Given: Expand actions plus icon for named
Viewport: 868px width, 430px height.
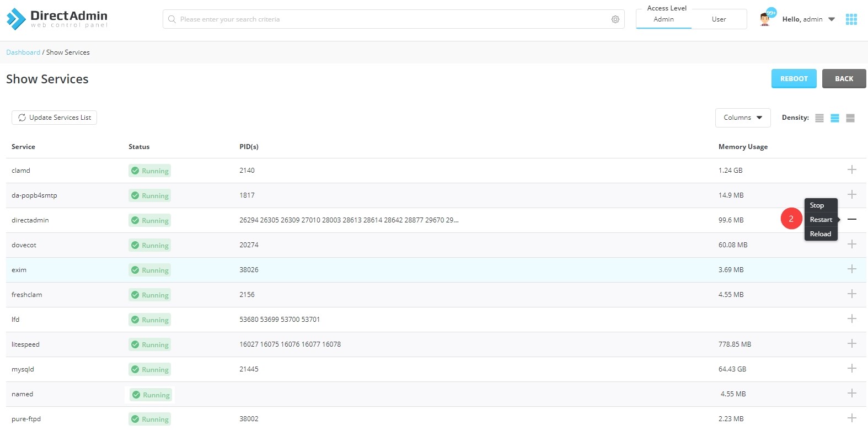Looking at the screenshot, I should coord(852,393).
